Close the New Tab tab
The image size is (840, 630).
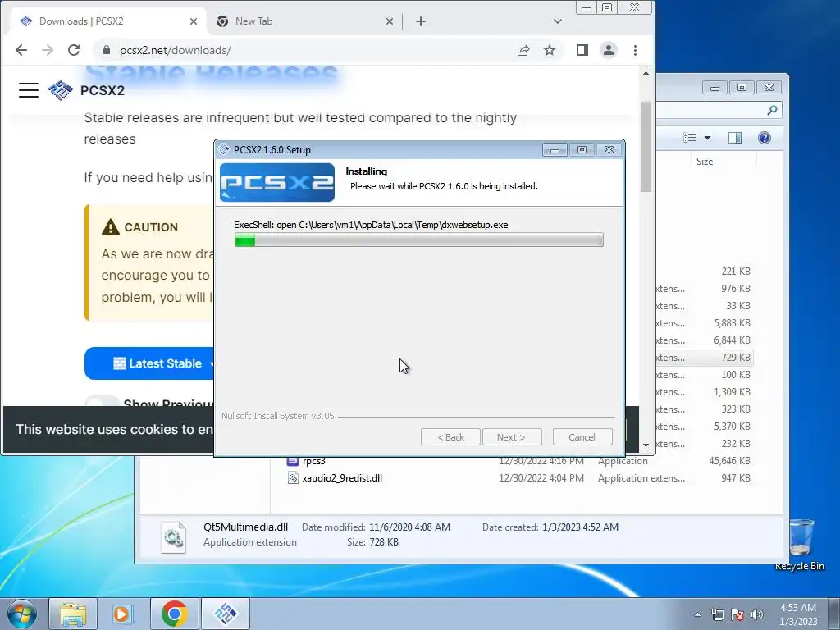point(390,21)
